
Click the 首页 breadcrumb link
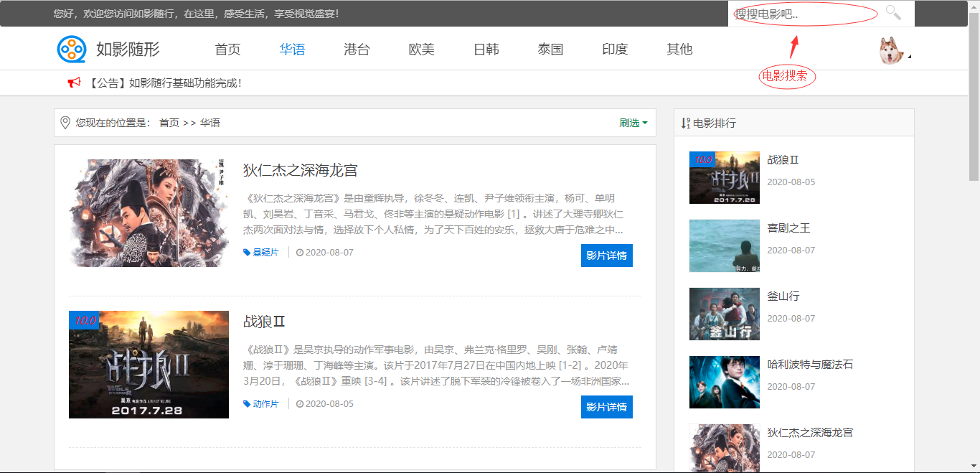(169, 123)
